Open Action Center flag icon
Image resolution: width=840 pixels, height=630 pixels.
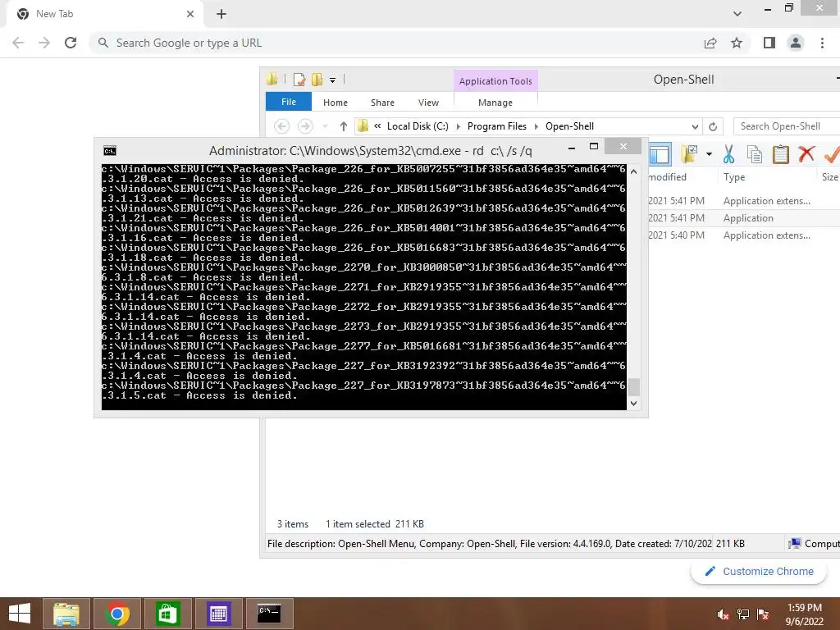click(x=763, y=614)
